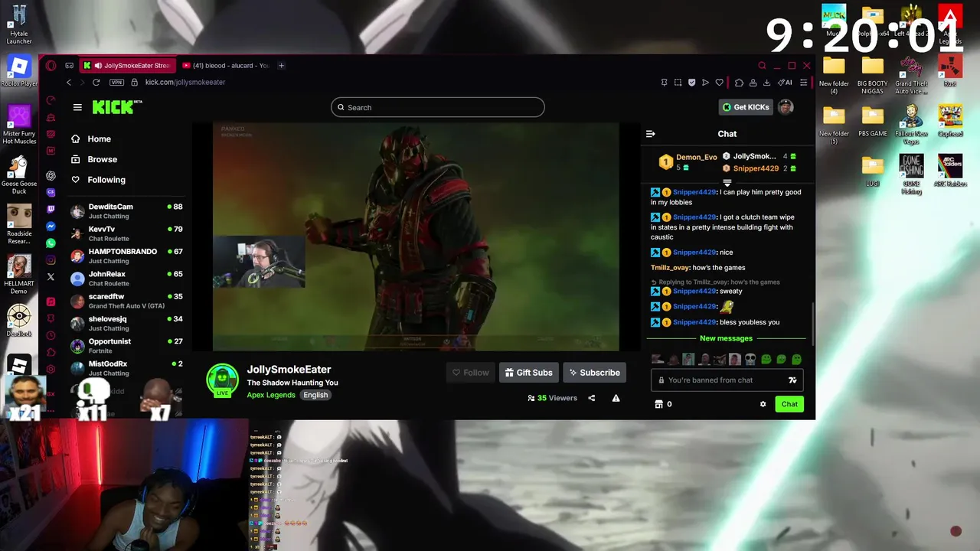Open scaredftw channel in sidebar
Screen dimensions: 980x551
(x=127, y=301)
